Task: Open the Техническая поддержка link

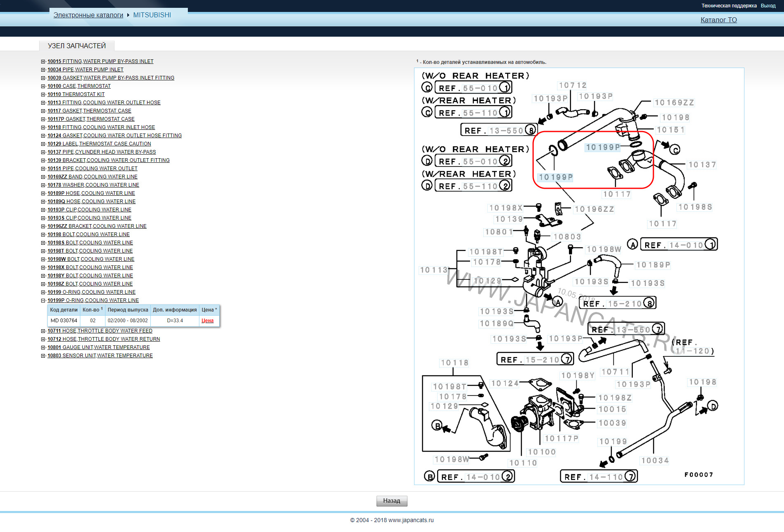Action: [729, 6]
